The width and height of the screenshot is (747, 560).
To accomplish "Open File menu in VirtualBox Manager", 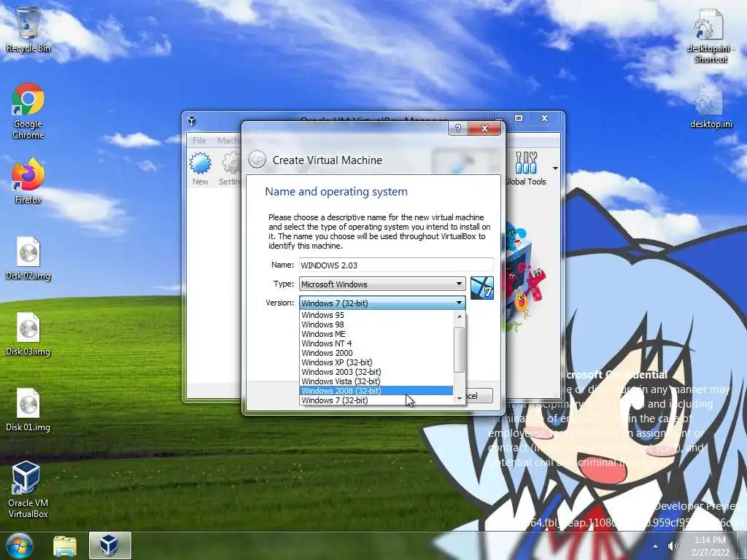I will [x=199, y=141].
